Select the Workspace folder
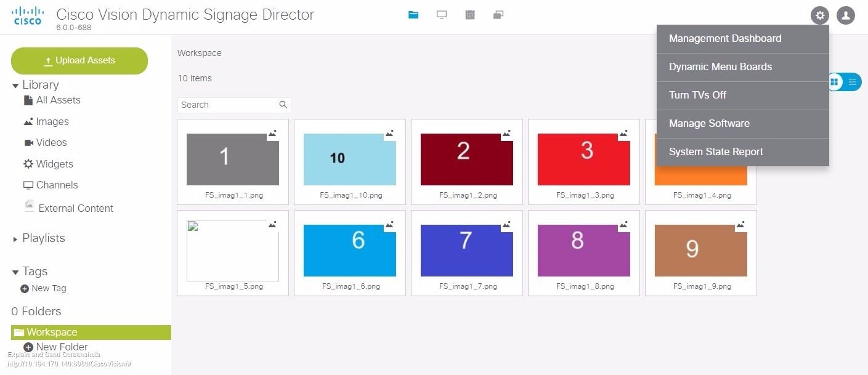 pos(91,333)
